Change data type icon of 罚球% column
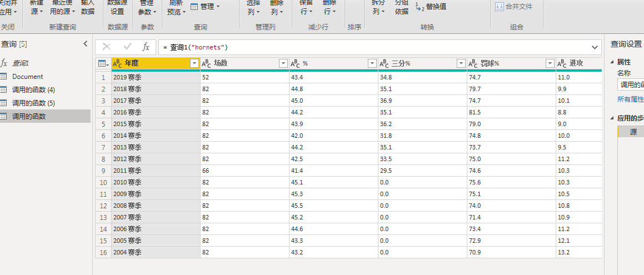The height and width of the screenshot is (275, 644). coord(473,64)
